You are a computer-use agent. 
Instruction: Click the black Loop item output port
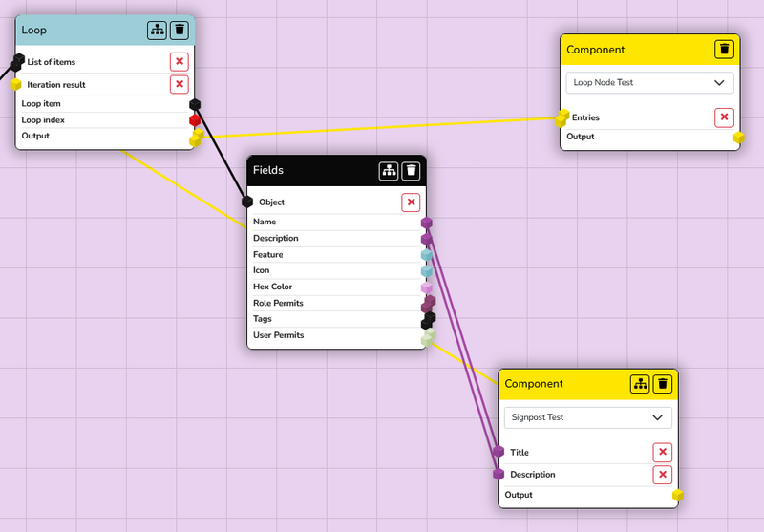(195, 104)
